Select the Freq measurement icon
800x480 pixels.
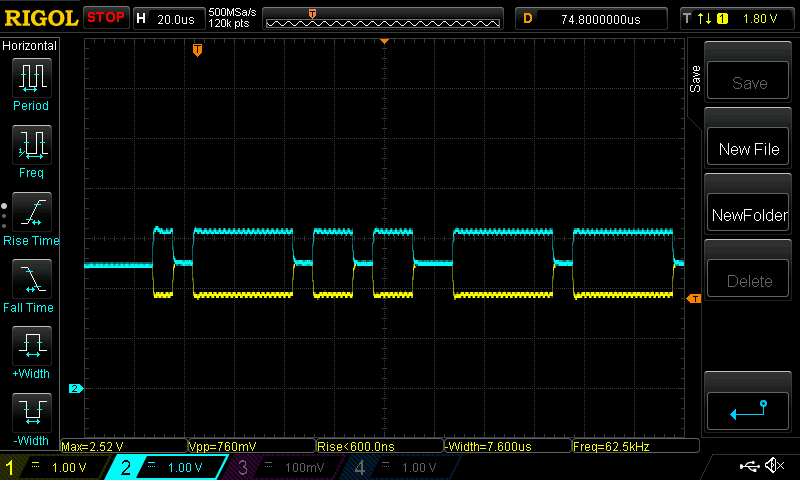pos(32,144)
